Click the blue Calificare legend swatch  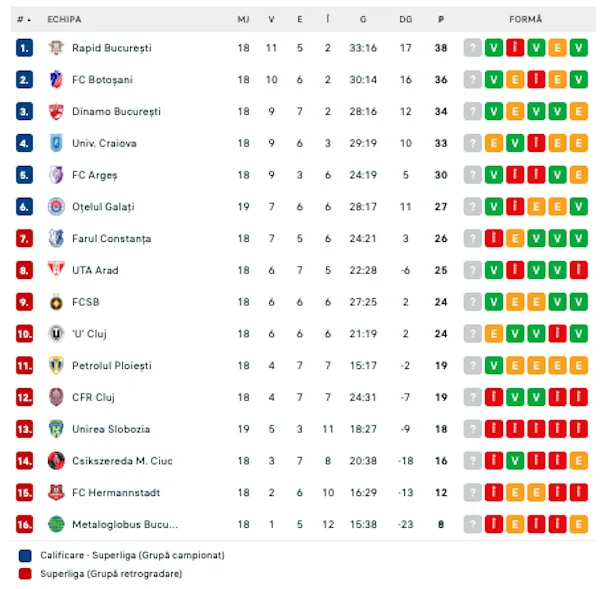[x=25, y=555]
